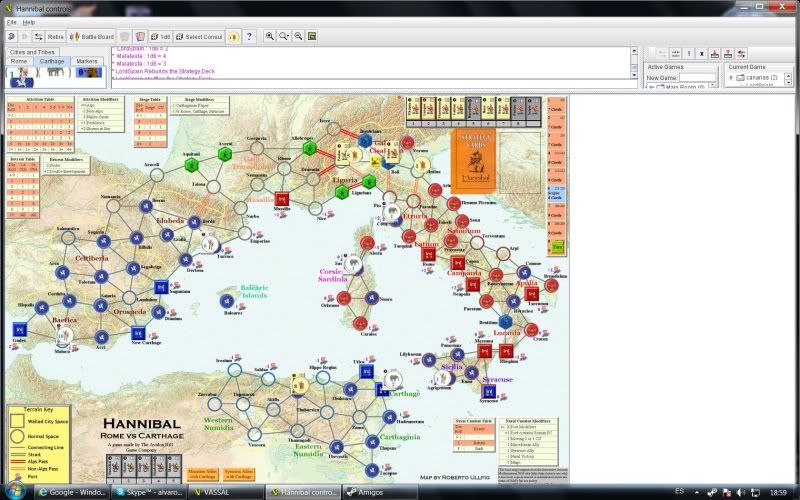The width and height of the screenshot is (800, 500).
Task: Switch to the Rome pieces tab
Action: pos(19,61)
